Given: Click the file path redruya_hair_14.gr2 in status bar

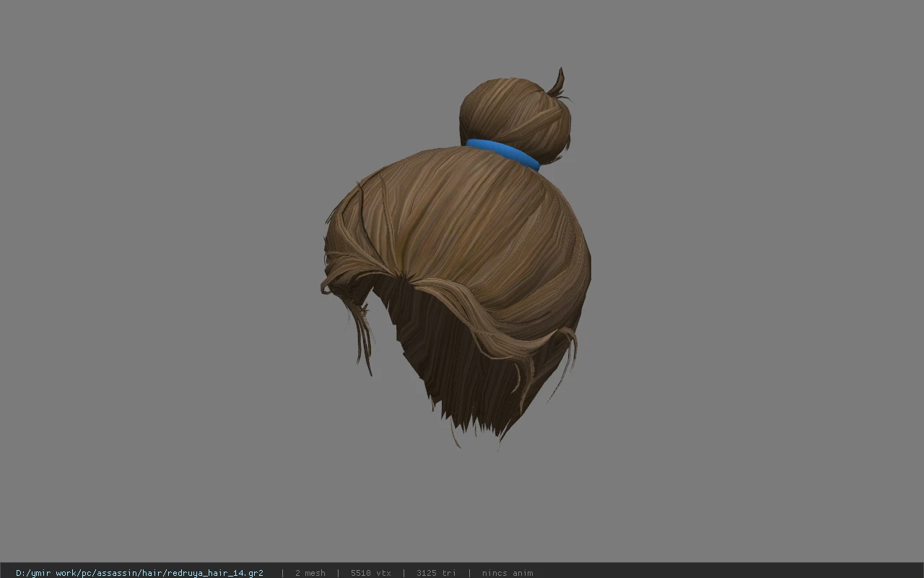Looking at the screenshot, I should tap(139, 573).
